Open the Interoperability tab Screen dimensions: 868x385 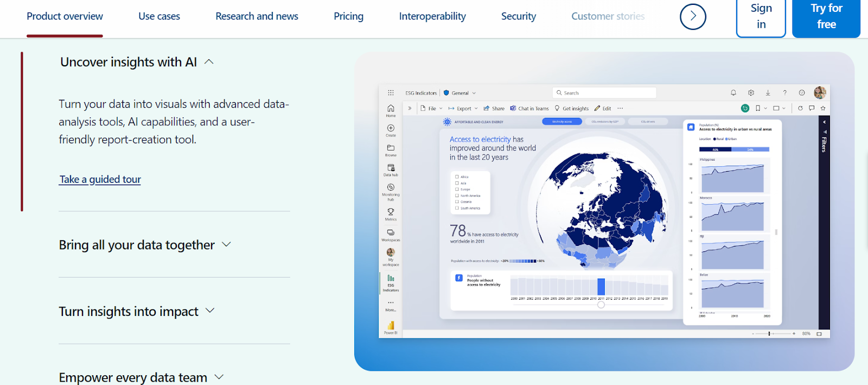coord(432,16)
